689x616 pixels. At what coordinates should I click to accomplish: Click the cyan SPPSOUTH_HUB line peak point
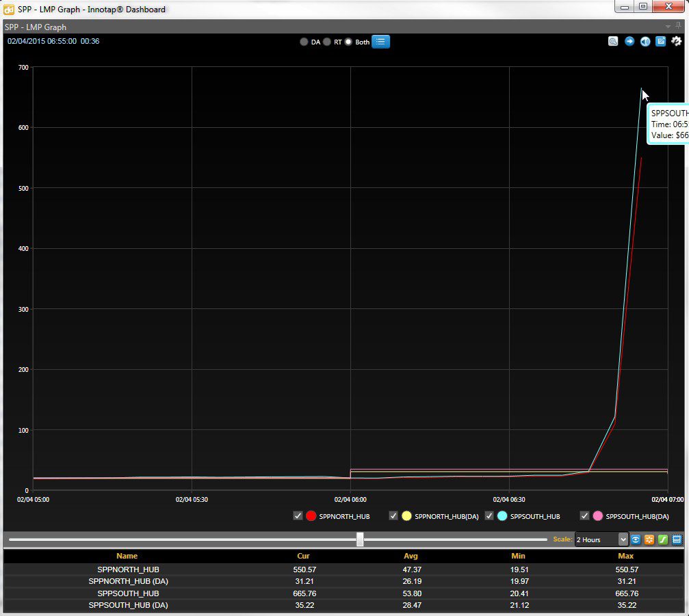(x=642, y=89)
